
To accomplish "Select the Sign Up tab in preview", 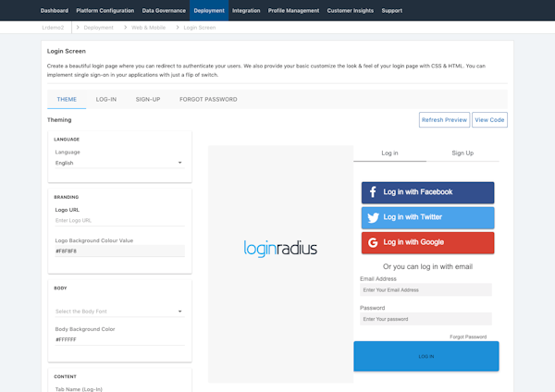I will [x=462, y=153].
